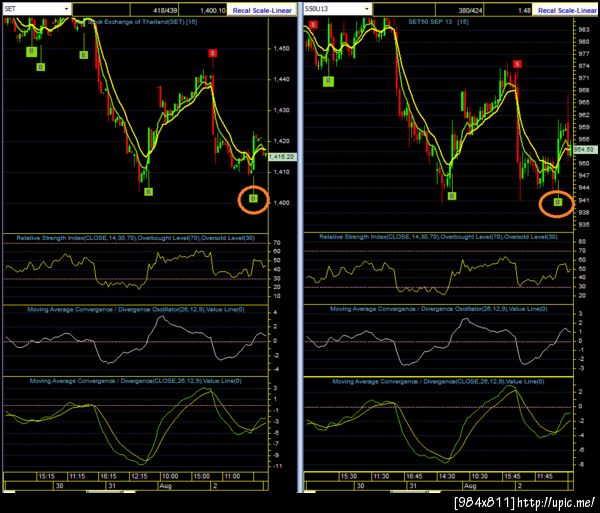Click Relative Strength Index title in S50U13 panel

pyautogui.click(x=439, y=237)
